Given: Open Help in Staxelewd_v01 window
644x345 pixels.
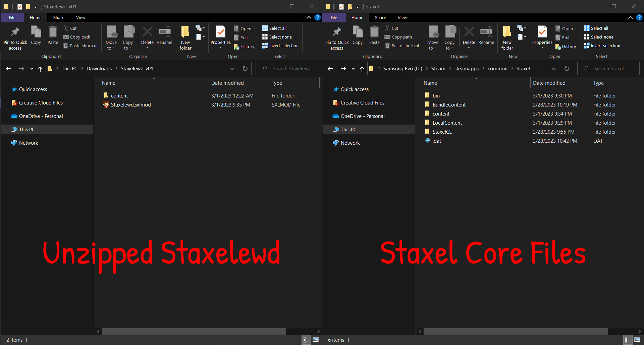Looking at the screenshot, I should pyautogui.click(x=318, y=17).
